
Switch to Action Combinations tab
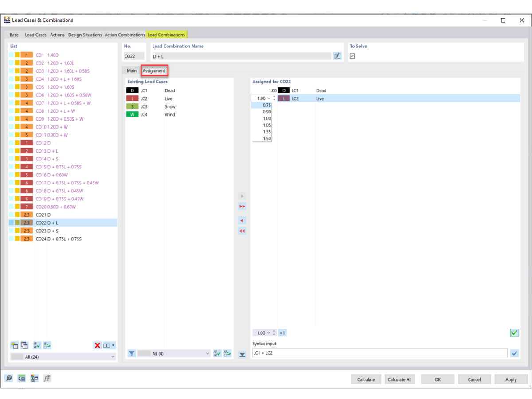click(125, 35)
